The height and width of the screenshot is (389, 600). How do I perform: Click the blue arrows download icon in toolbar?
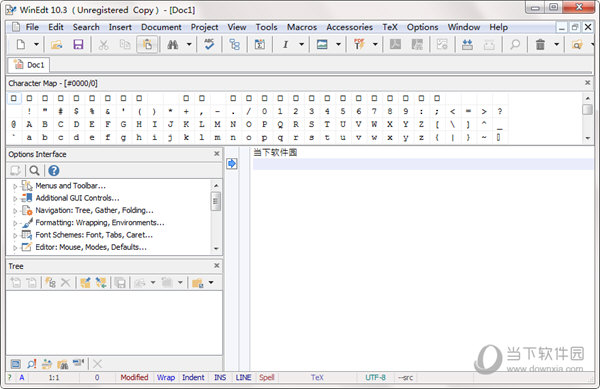(467, 44)
